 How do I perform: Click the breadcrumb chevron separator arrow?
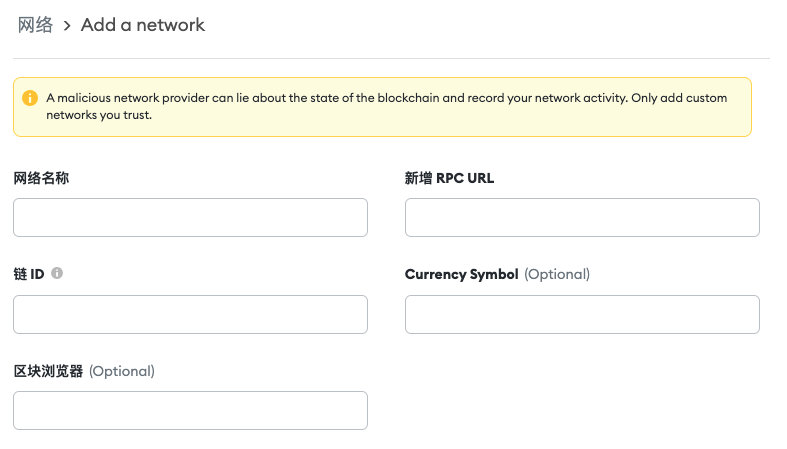click(67, 26)
